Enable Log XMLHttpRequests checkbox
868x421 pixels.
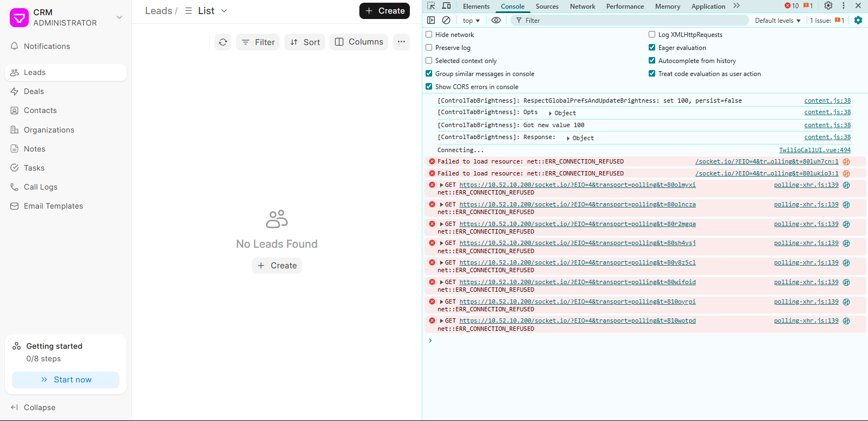pos(652,34)
